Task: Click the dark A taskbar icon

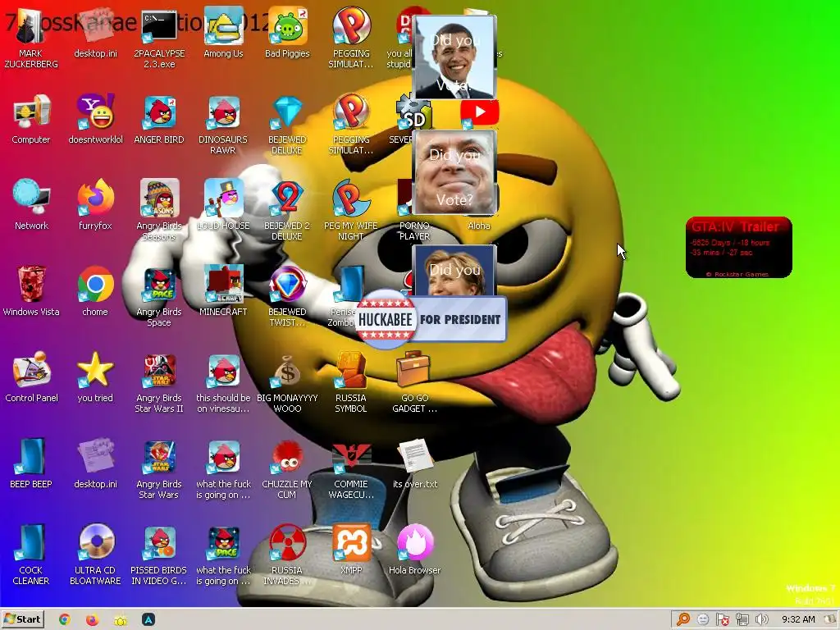Action: [148, 619]
